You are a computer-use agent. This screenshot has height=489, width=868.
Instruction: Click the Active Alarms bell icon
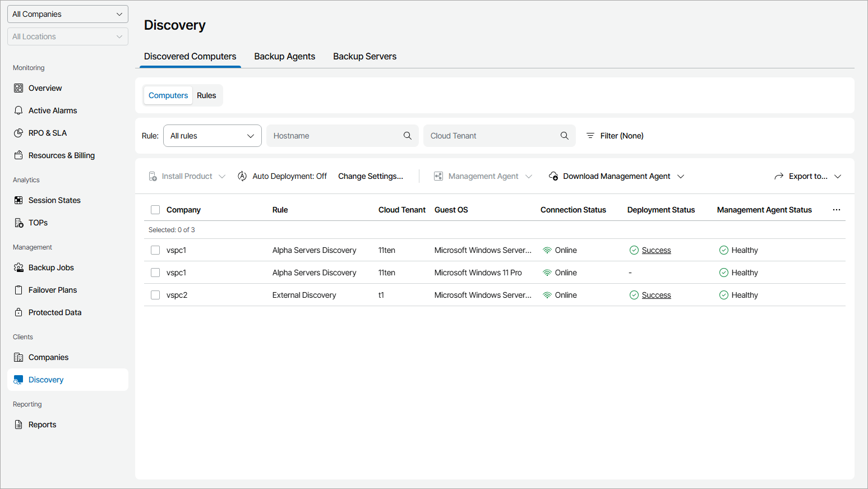click(x=19, y=110)
